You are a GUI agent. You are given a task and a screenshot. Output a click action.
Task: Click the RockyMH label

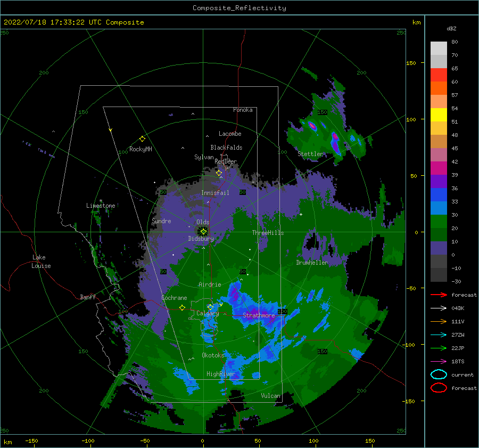(141, 149)
